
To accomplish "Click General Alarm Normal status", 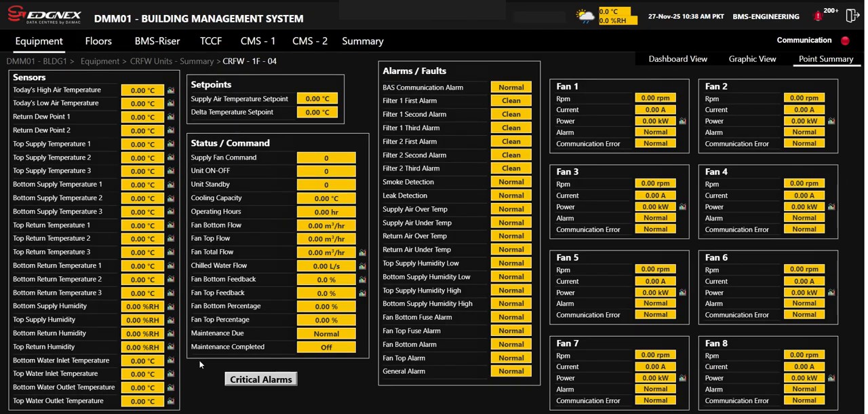I will pyautogui.click(x=511, y=371).
